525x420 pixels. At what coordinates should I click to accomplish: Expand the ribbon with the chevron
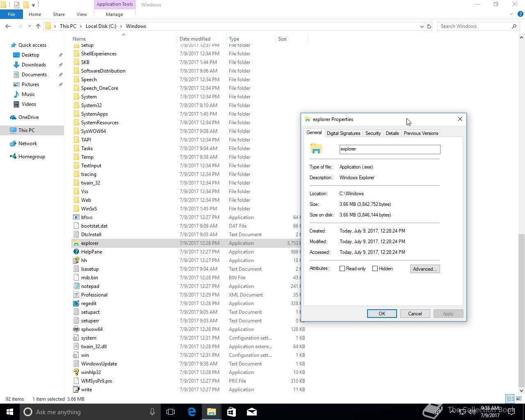tap(511, 14)
